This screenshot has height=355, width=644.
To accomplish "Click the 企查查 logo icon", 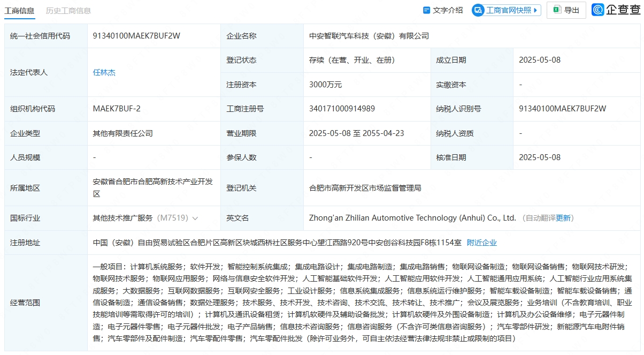I will click(597, 10).
